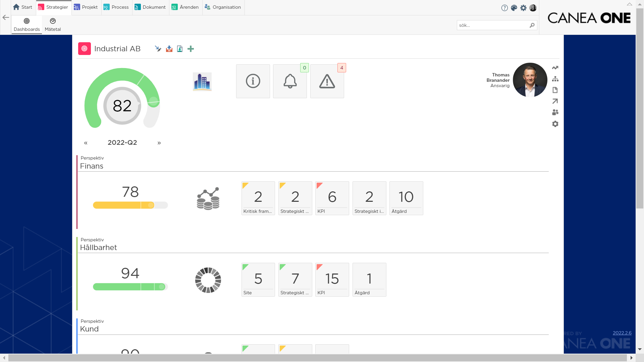Open the Organisation menu
Image resolution: width=644 pixels, height=362 pixels.
223,7
